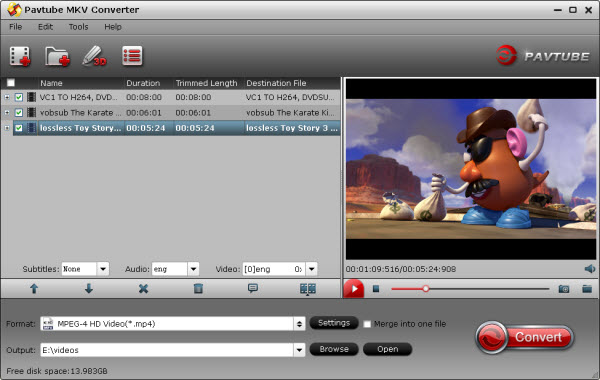Click the 'Free disk space:13.983GB' status text
The height and width of the screenshot is (380, 600).
pyautogui.click(x=57, y=371)
